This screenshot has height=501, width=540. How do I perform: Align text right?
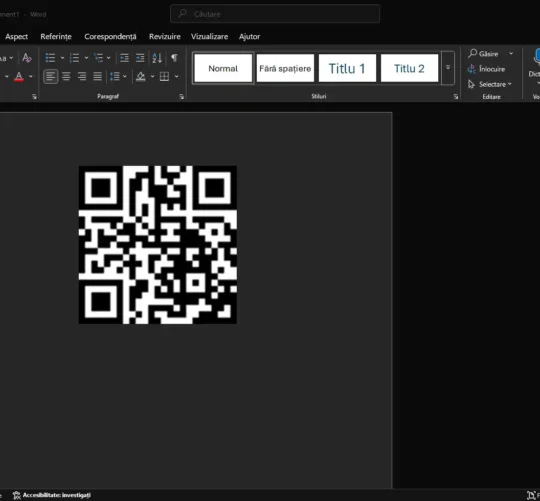(82, 76)
